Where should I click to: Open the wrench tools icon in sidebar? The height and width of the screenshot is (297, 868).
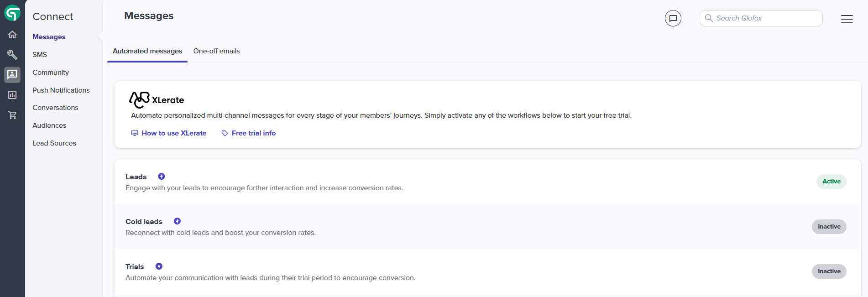tap(12, 55)
